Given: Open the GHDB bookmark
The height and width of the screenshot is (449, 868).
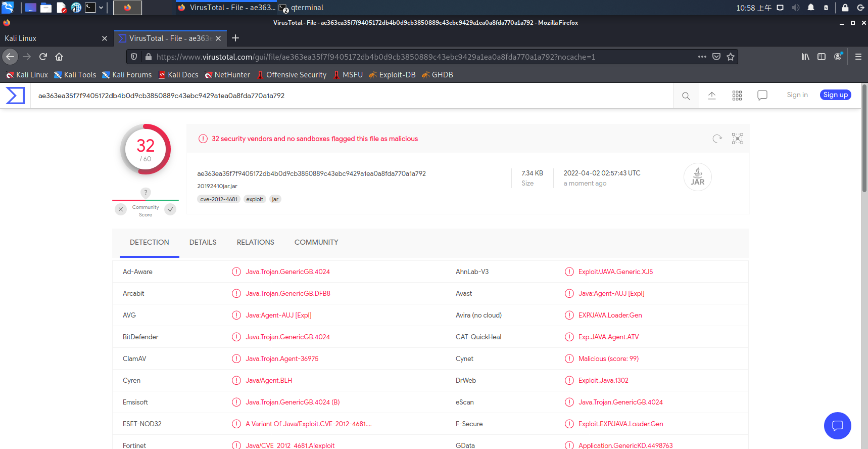Looking at the screenshot, I should pyautogui.click(x=438, y=75).
